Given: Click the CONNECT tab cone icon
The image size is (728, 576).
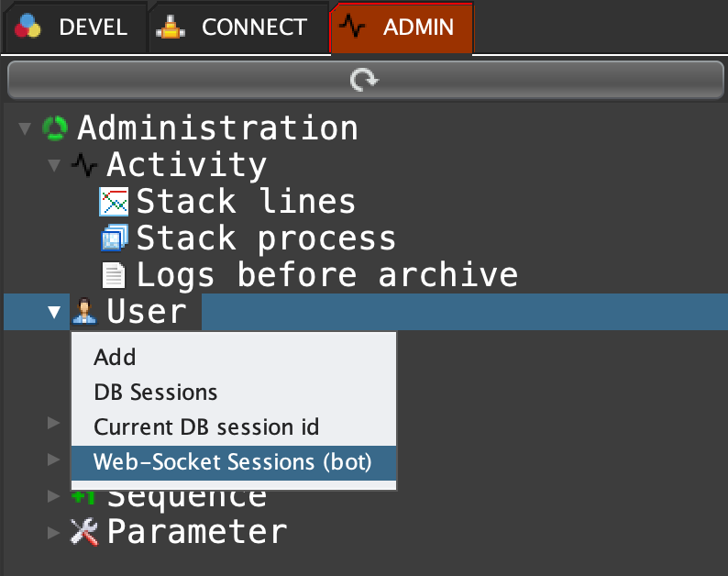Looking at the screenshot, I should [x=170, y=28].
